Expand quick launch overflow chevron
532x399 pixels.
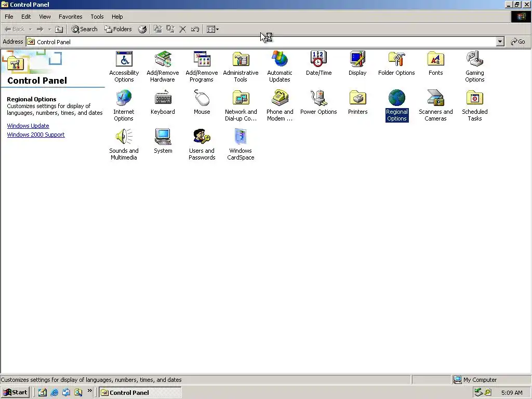coord(89,391)
